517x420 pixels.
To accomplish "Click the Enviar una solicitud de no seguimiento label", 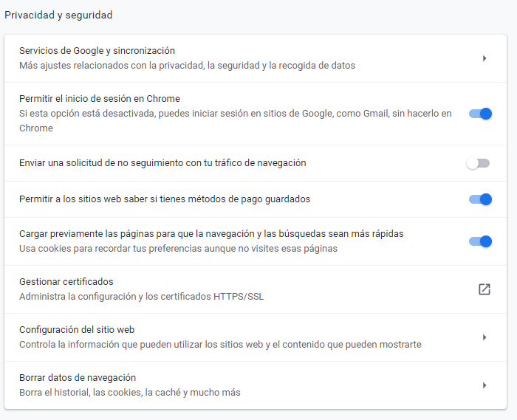I will point(162,163).
